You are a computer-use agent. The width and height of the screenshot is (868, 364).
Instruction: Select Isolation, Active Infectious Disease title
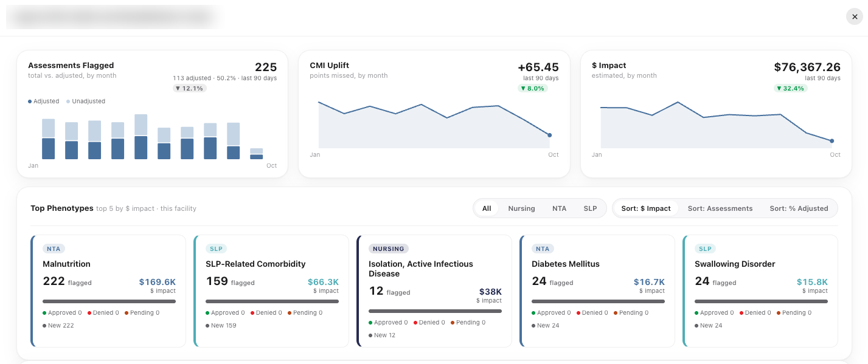tap(421, 269)
